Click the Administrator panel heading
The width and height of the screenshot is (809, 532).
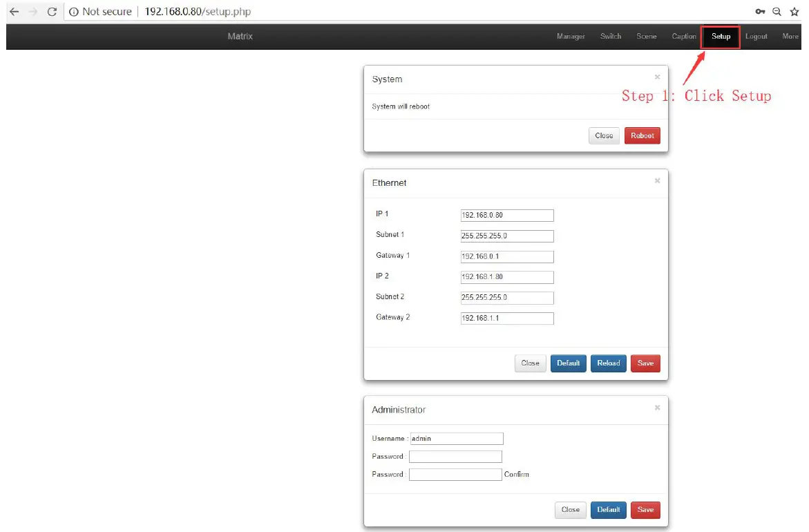pyautogui.click(x=399, y=410)
